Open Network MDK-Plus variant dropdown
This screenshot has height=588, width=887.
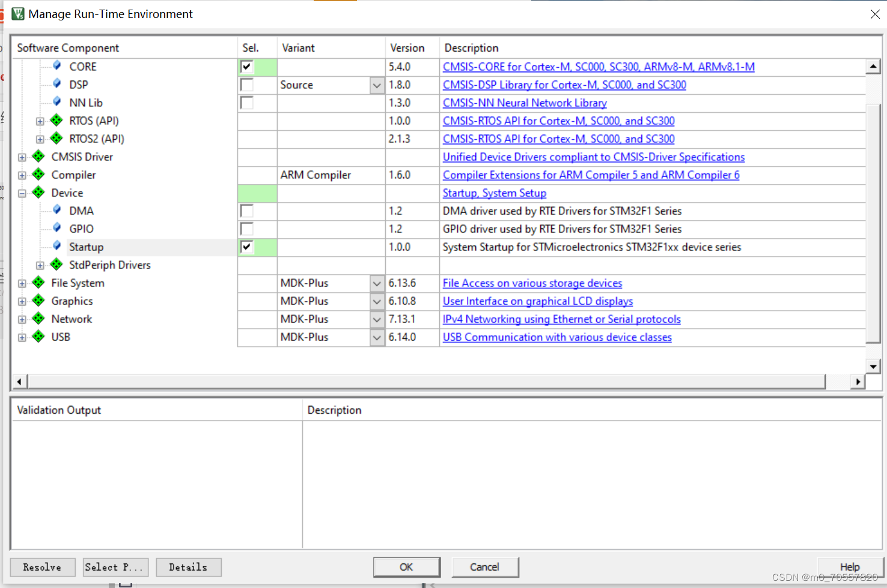click(377, 320)
